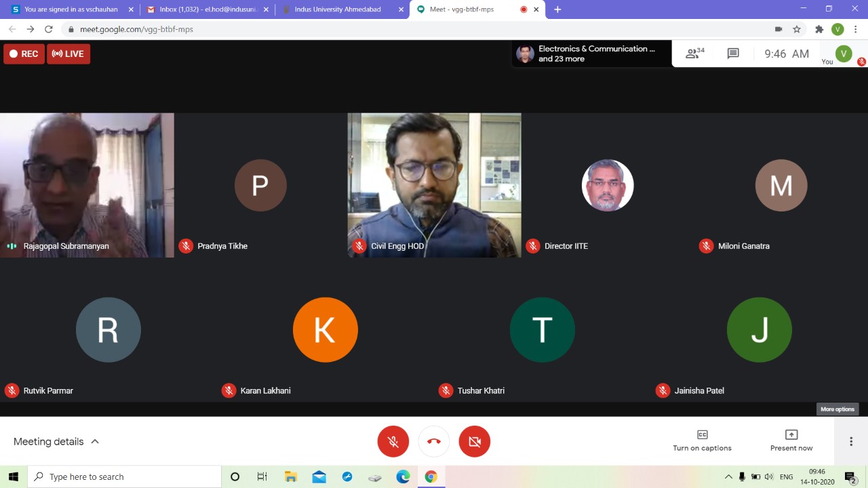Click the LIVE streaming indicator button
This screenshot has height=488, width=868.
(68, 54)
